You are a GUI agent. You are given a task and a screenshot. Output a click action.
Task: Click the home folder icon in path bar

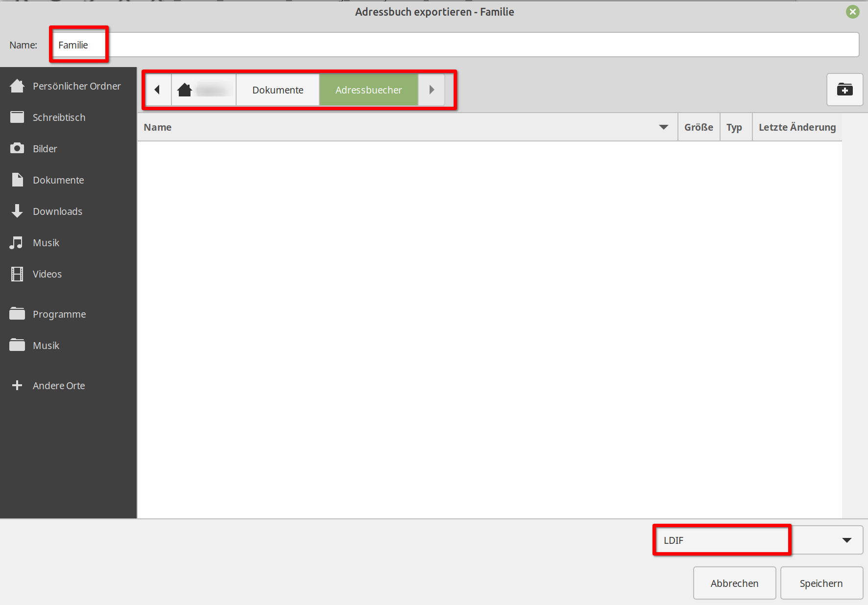pos(185,90)
